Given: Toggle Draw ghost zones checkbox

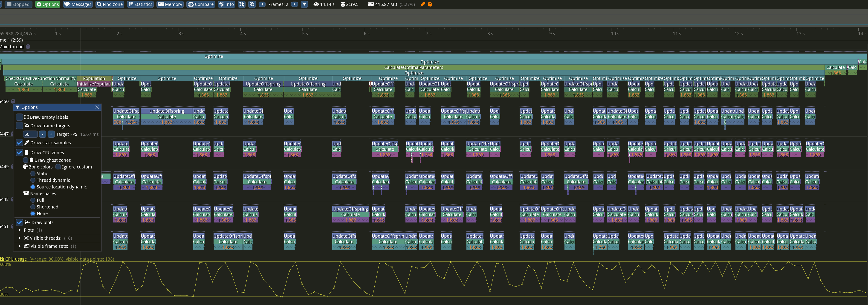Looking at the screenshot, I should pyautogui.click(x=26, y=160).
